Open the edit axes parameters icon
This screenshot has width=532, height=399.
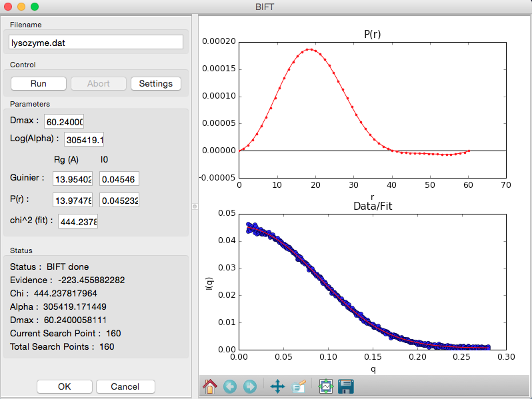(299, 386)
